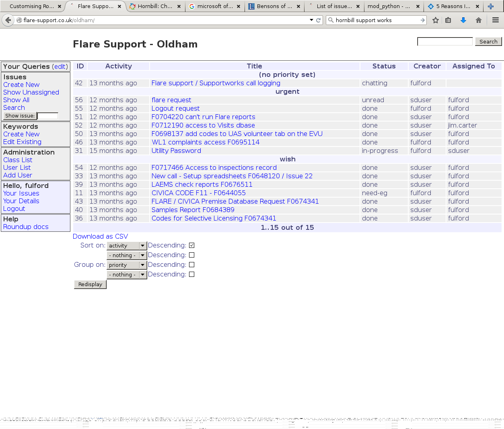The image size is (504, 429).
Task: Click the Redisplay button
Action: click(x=90, y=284)
